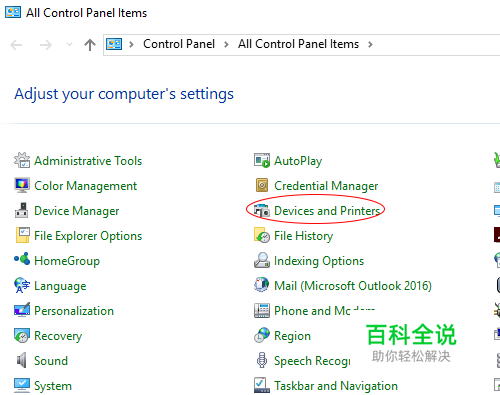Screen dimensions: 500x395
Task: Expand chevron after Control Panel breadcrumb
Action: point(226,44)
